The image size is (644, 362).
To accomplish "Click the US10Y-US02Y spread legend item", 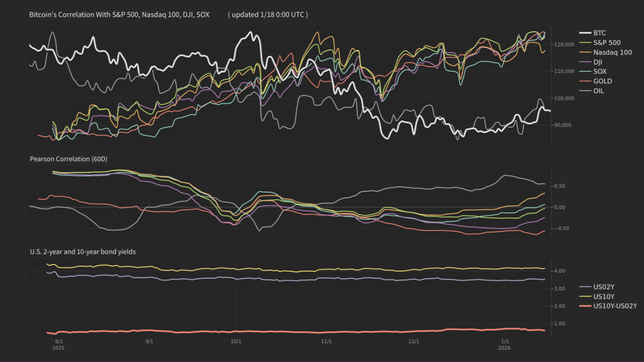I will (x=615, y=306).
